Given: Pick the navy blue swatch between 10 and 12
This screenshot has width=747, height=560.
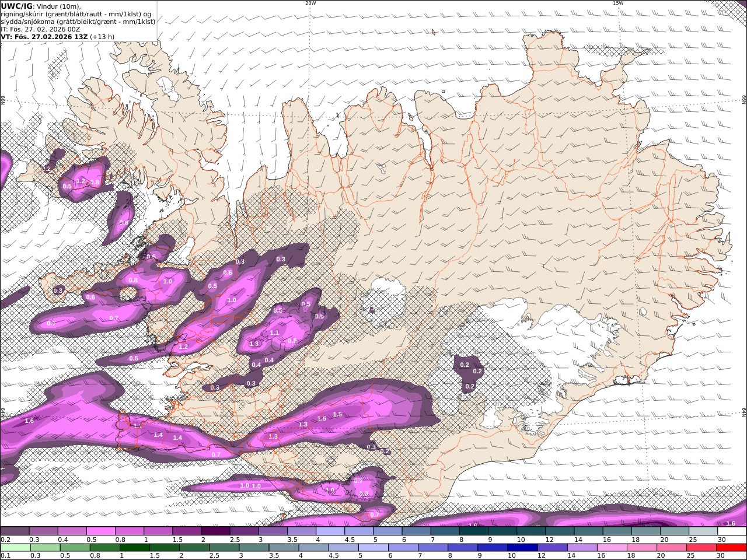Looking at the screenshot, I should click(522, 548).
